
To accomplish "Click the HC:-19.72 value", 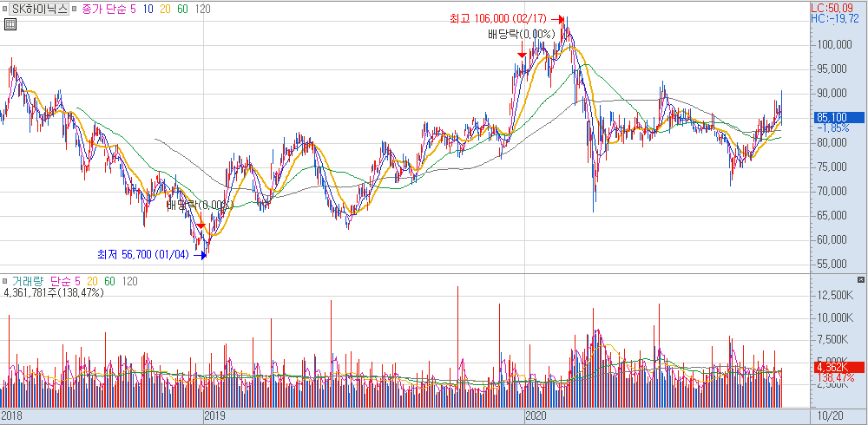I will (836, 19).
